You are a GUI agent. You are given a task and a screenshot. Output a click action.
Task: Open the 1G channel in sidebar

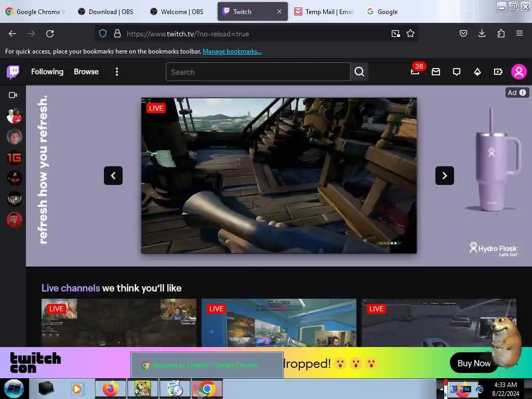tap(14, 158)
